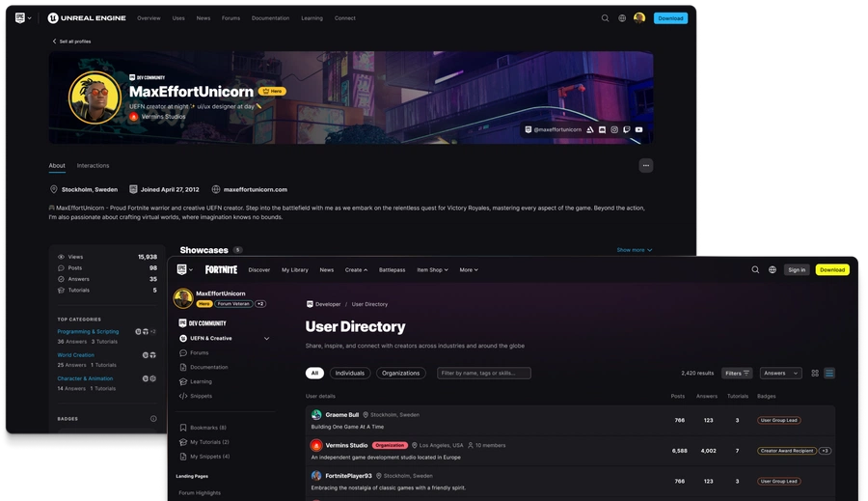Click the yellow Download button in Fortnite header
Viewport: 868px width, 501px height.
coord(831,270)
